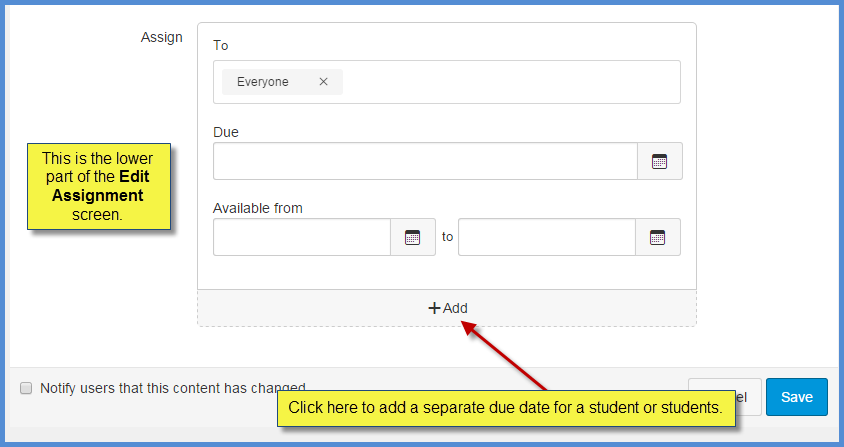This screenshot has height=447, width=844.
Task: Enable Notify users that content changed checkbox
Action: (26, 388)
